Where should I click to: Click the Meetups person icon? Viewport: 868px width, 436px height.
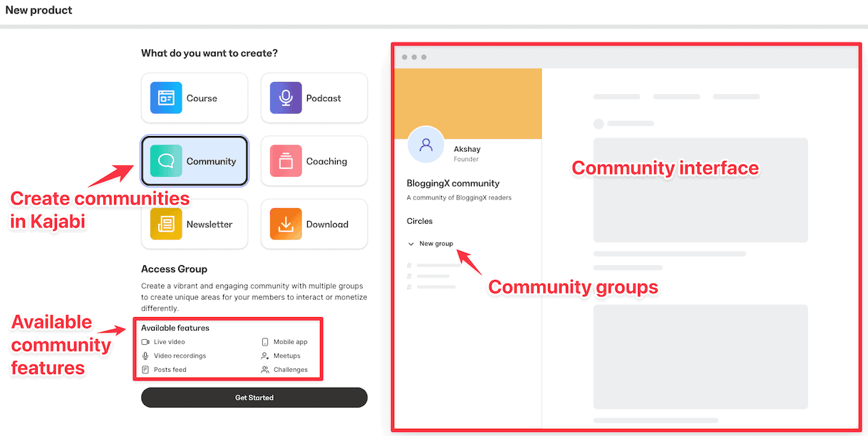pos(264,355)
